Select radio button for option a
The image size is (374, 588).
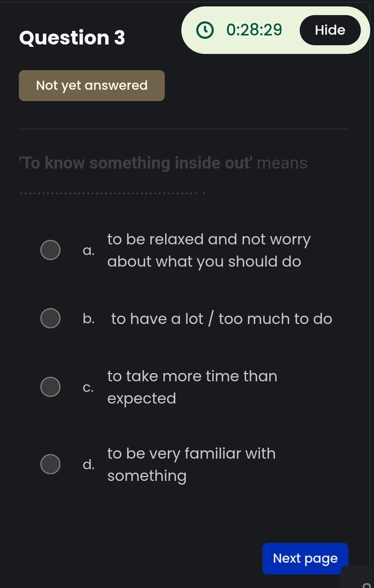[50, 249]
